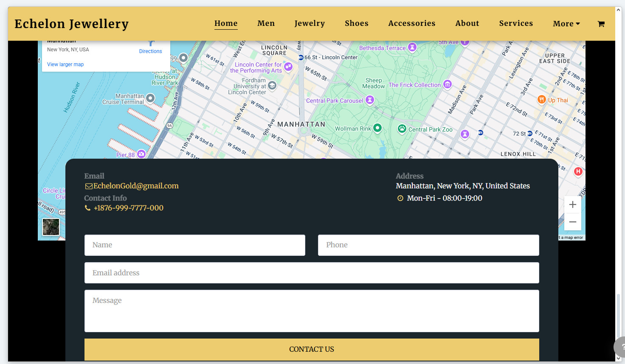Zoom out of the map
The height and width of the screenshot is (364, 625).
[x=572, y=222]
